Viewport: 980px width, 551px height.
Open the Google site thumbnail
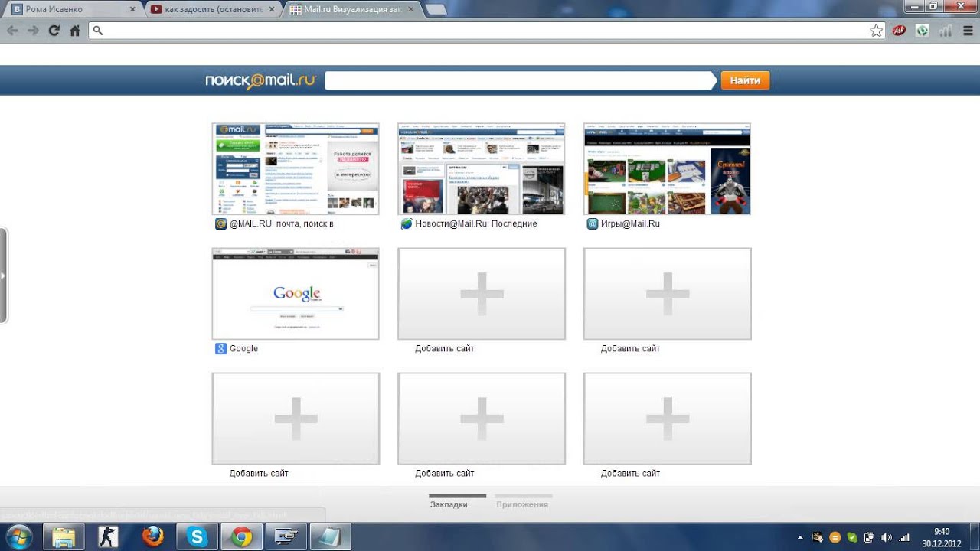pos(296,294)
